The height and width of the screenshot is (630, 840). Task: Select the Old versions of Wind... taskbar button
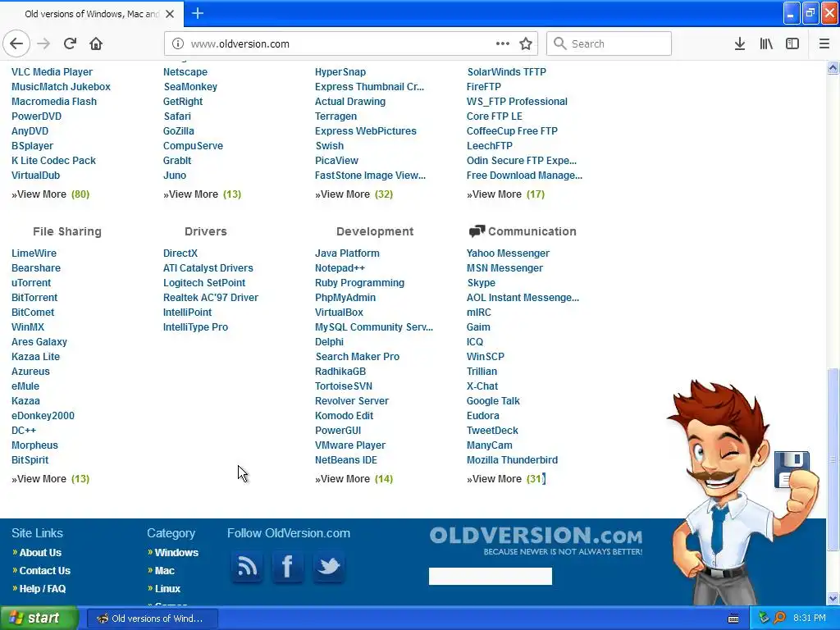[x=152, y=619]
